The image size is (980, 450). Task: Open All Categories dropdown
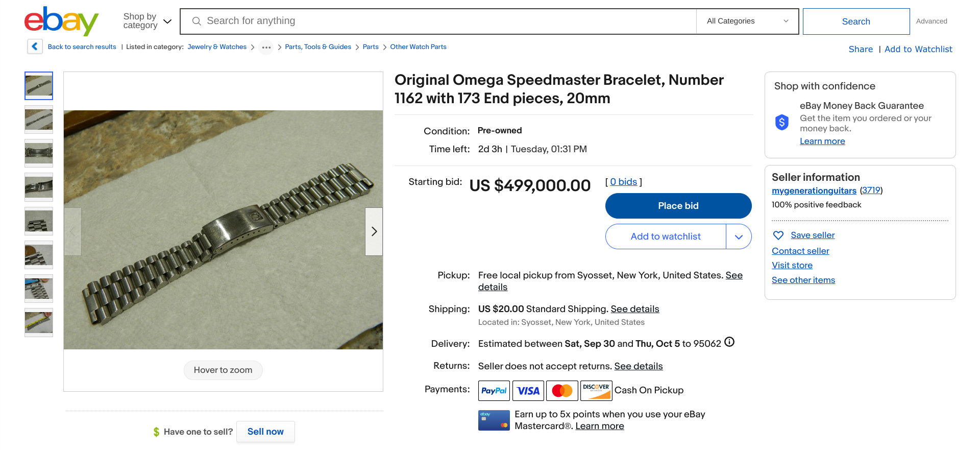pyautogui.click(x=747, y=21)
